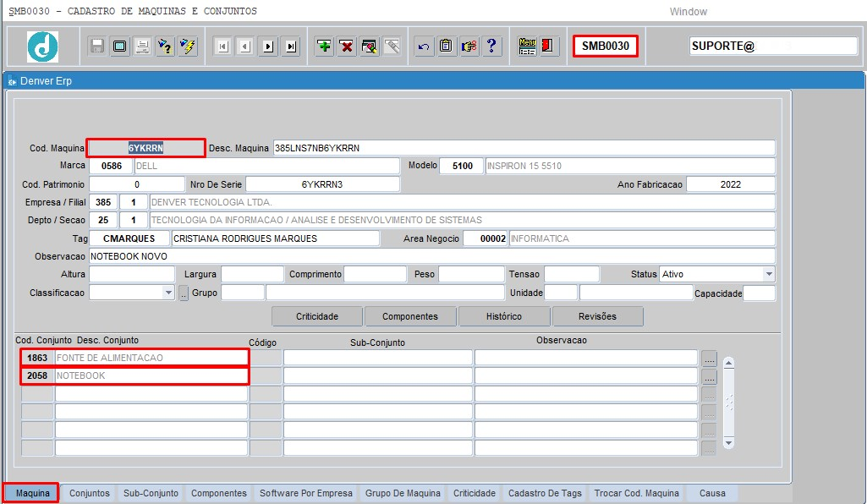This screenshot has width=867, height=504.
Task: Open the Software Por Empresa tab
Action: (x=305, y=493)
